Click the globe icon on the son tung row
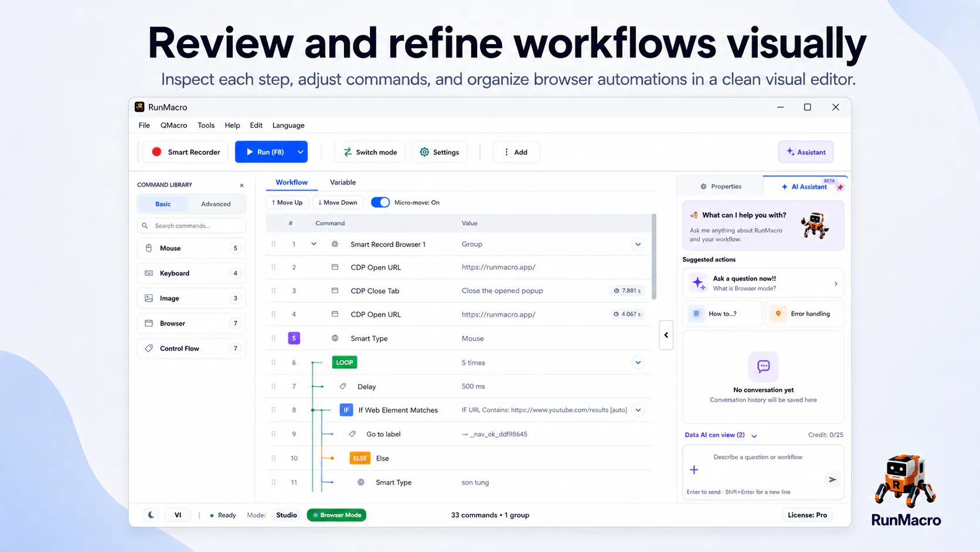The width and height of the screenshot is (980, 552). pos(361,482)
